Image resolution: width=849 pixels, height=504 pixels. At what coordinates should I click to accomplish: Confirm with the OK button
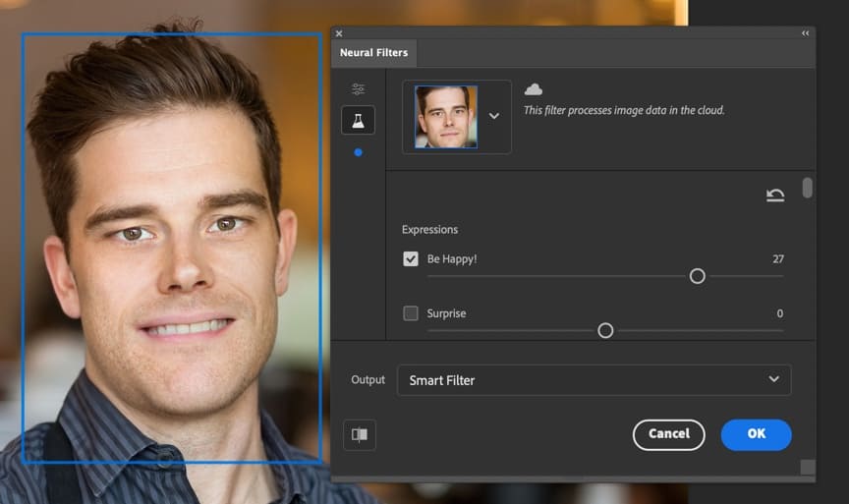(x=756, y=434)
